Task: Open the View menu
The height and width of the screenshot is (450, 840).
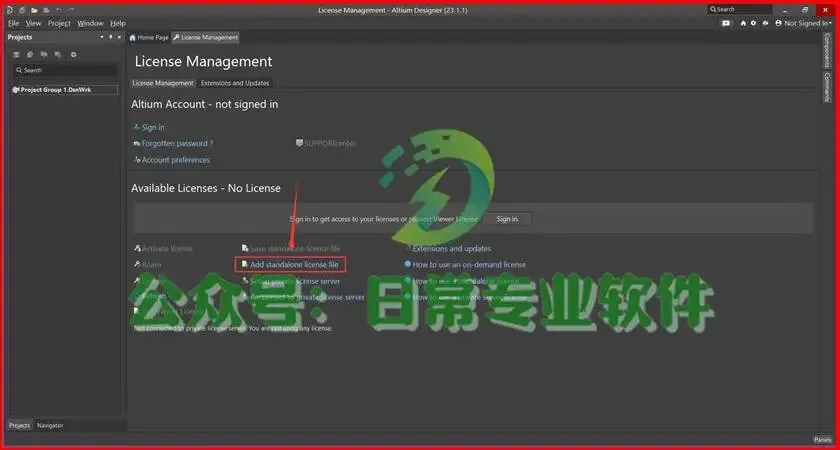Action: click(x=33, y=24)
